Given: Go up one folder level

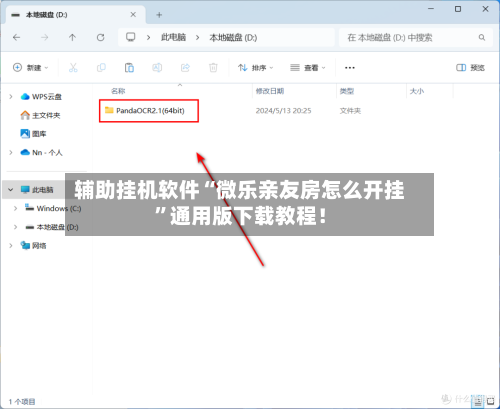Looking at the screenshot, I should (72, 37).
